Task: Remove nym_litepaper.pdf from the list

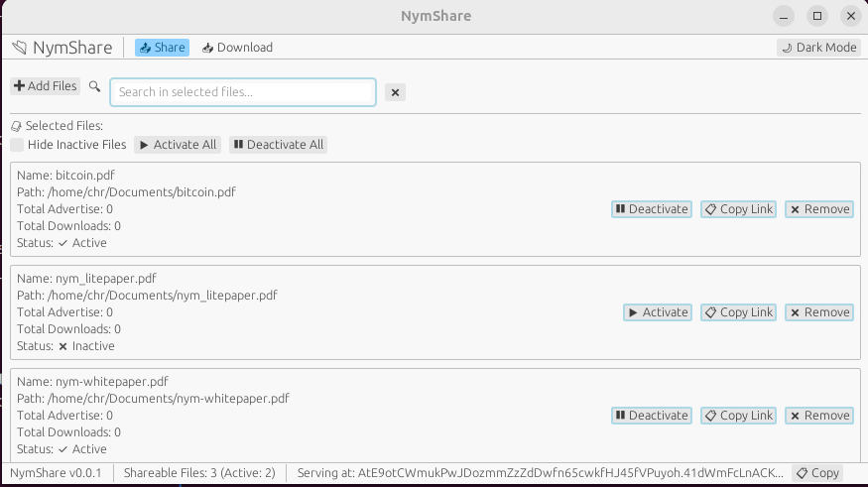Action: (x=818, y=312)
